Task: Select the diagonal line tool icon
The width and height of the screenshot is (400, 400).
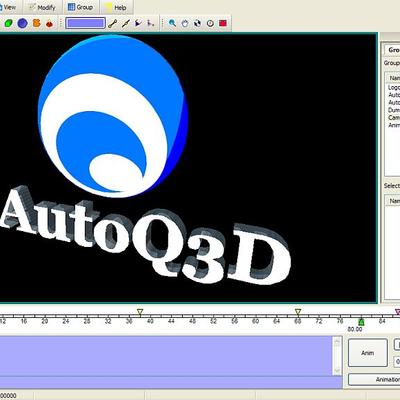Action: point(125,23)
